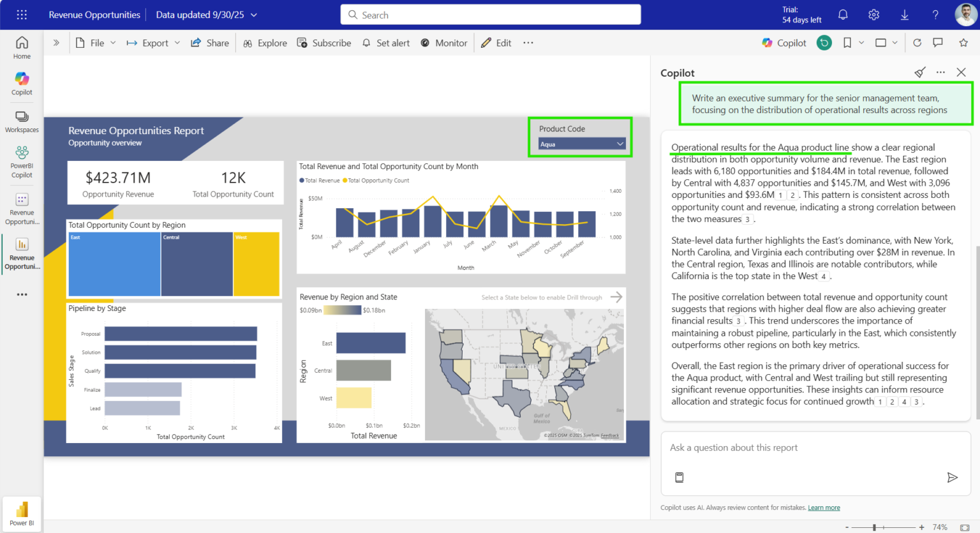Expand the Product Code Aqua dropdown

[581, 144]
